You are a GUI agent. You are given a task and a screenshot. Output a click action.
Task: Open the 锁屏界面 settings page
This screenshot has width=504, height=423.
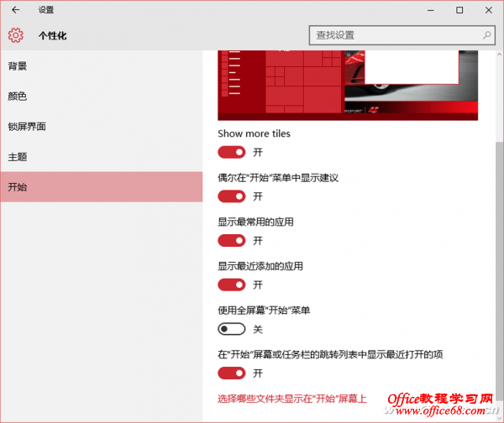pos(102,127)
